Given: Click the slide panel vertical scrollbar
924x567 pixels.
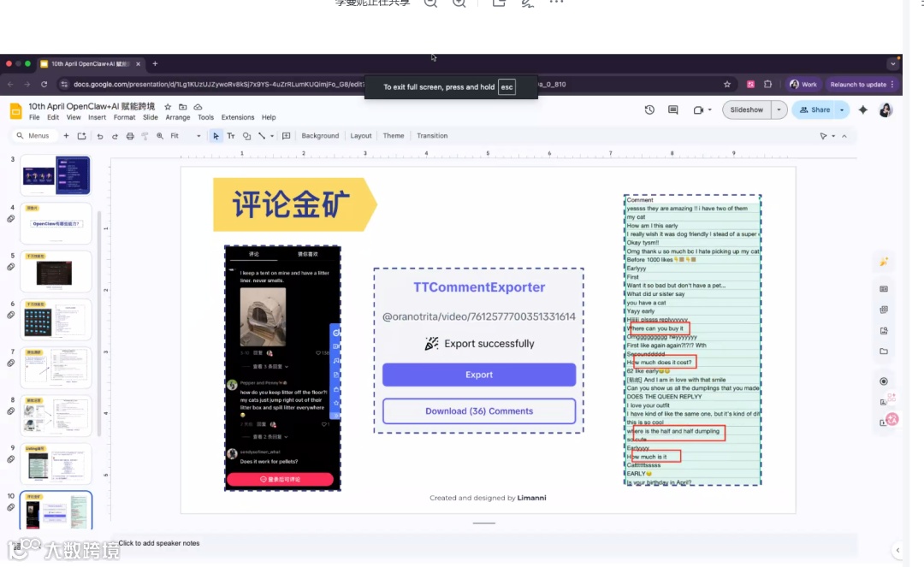Looking at the screenshot, I should 99,324.
